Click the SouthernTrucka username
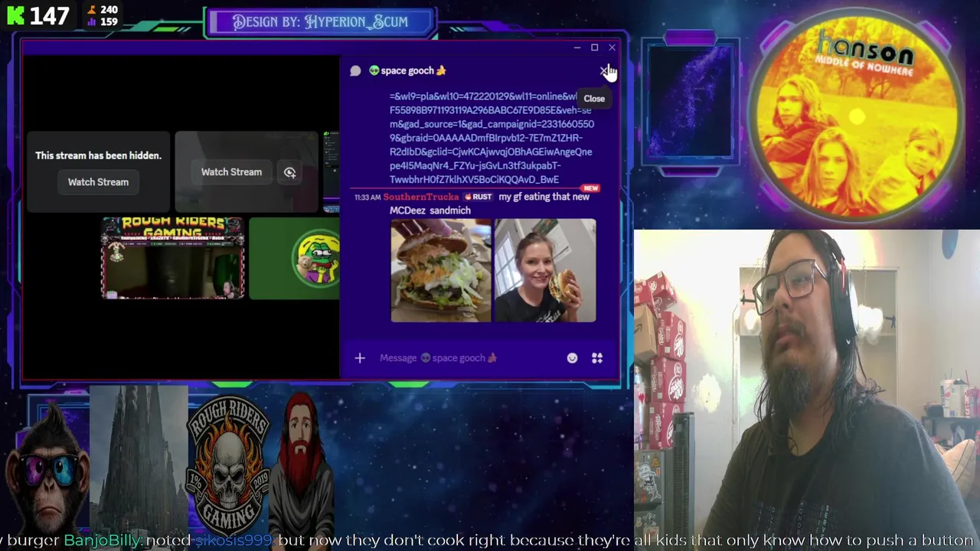This screenshot has width=980, height=551. [420, 197]
